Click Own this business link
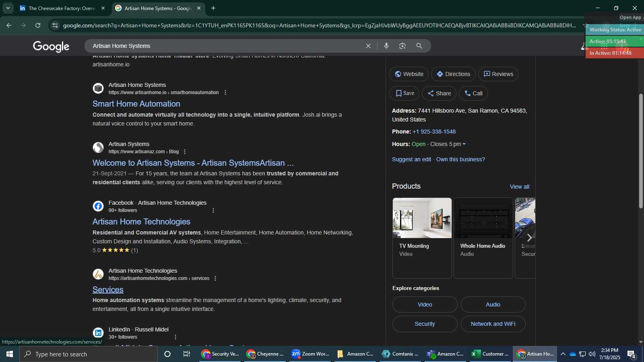 pos(460,159)
